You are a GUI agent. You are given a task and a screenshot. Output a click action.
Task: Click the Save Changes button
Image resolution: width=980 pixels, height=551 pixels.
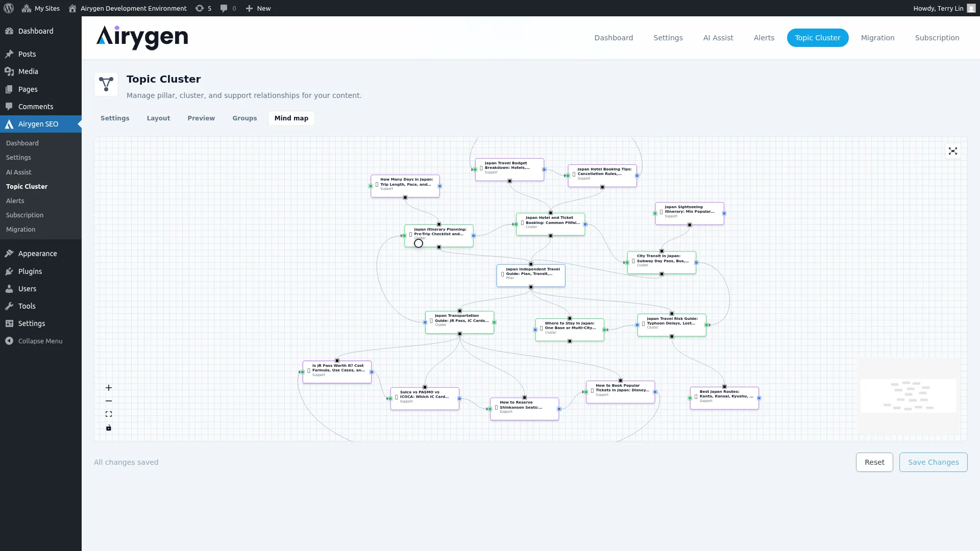pyautogui.click(x=933, y=462)
